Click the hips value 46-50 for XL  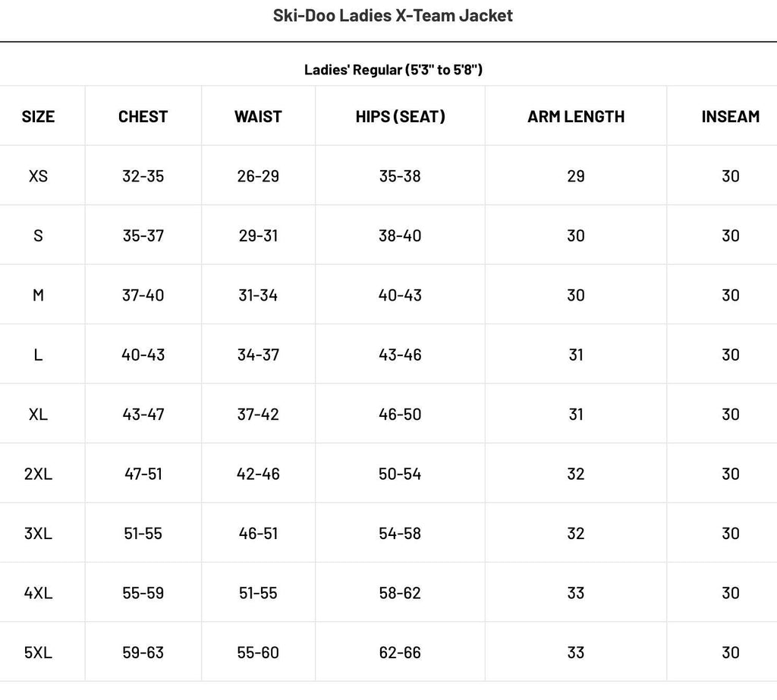pyautogui.click(x=400, y=415)
